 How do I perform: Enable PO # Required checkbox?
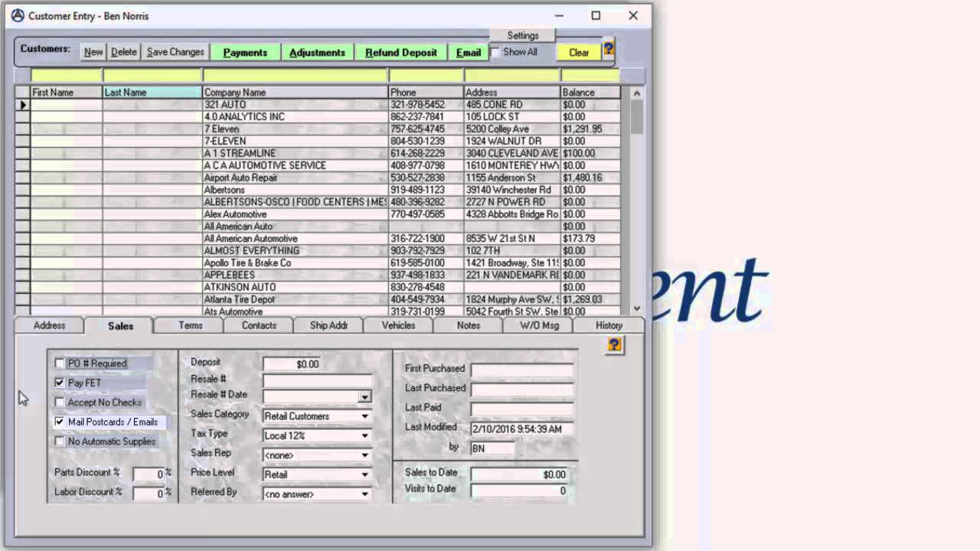click(x=60, y=364)
